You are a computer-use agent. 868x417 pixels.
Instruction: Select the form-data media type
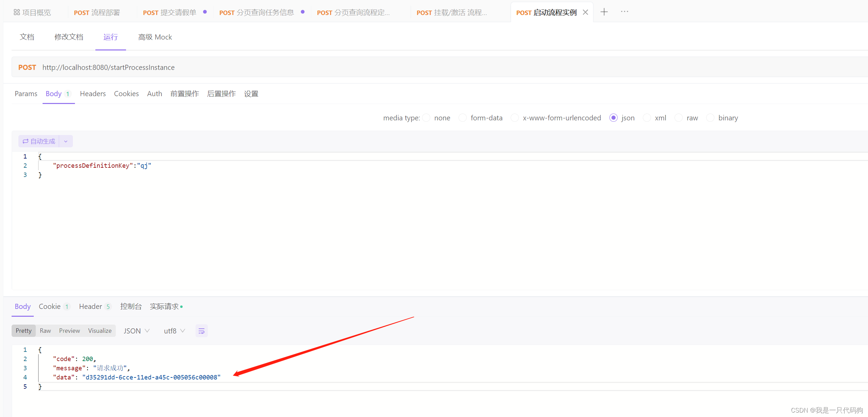(x=463, y=118)
